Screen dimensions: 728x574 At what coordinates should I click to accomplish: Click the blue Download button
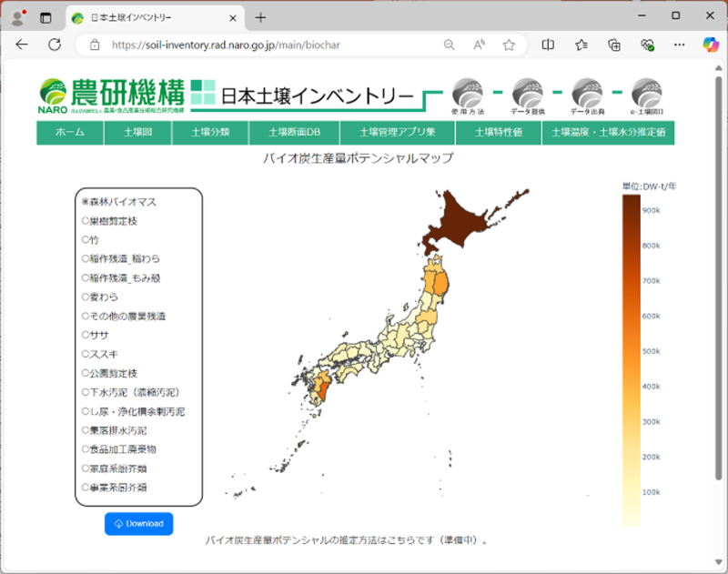click(139, 524)
